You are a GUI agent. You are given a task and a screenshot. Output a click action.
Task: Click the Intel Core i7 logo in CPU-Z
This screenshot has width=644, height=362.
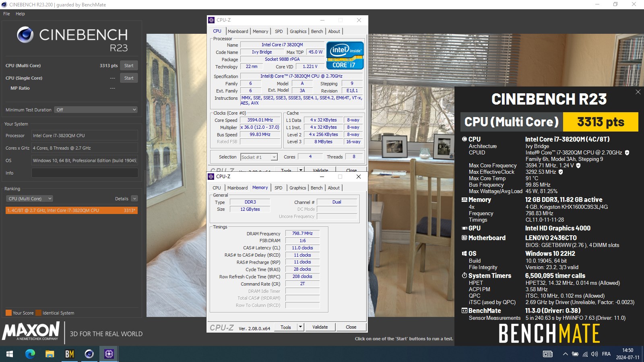pyautogui.click(x=345, y=56)
